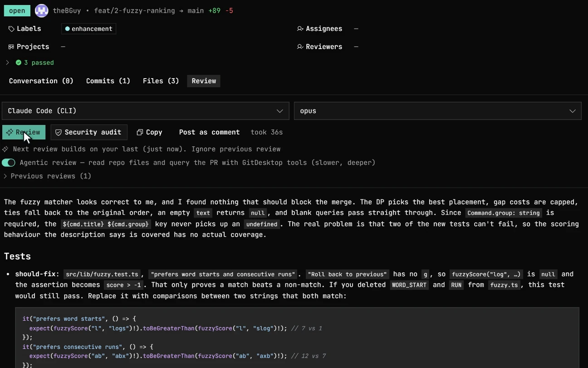Click the Projects board icon
The height and width of the screenshot is (368, 588).
tap(11, 47)
